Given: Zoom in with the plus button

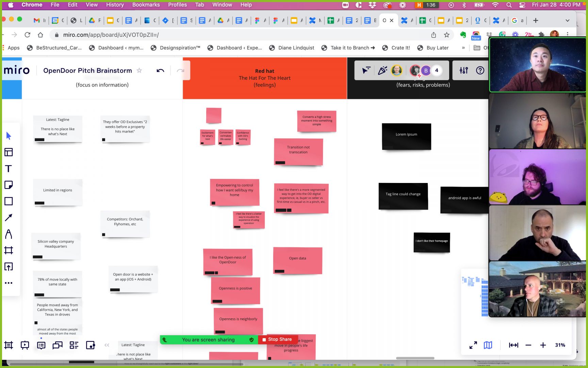Looking at the screenshot, I should click(x=543, y=345).
